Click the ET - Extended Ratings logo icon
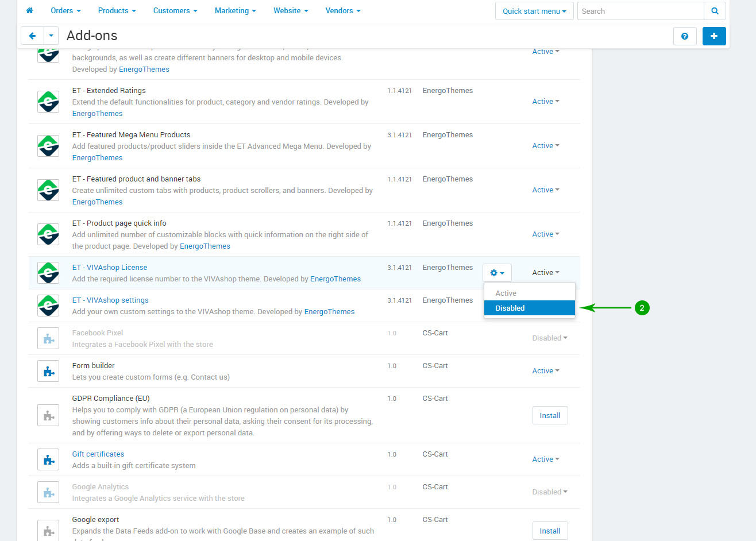Viewport: 756px width, 541px height. point(48,102)
